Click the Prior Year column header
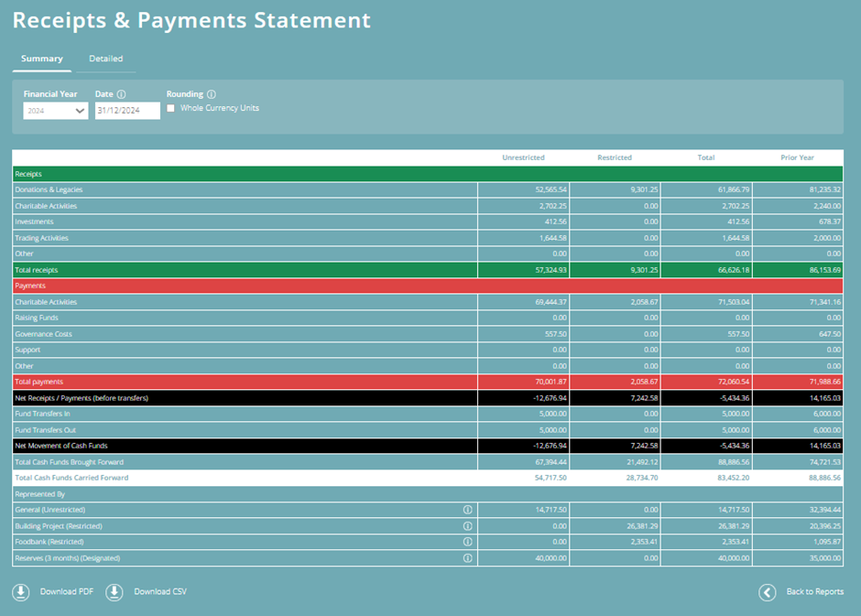Viewport: 861px width, 616px height. (796, 157)
